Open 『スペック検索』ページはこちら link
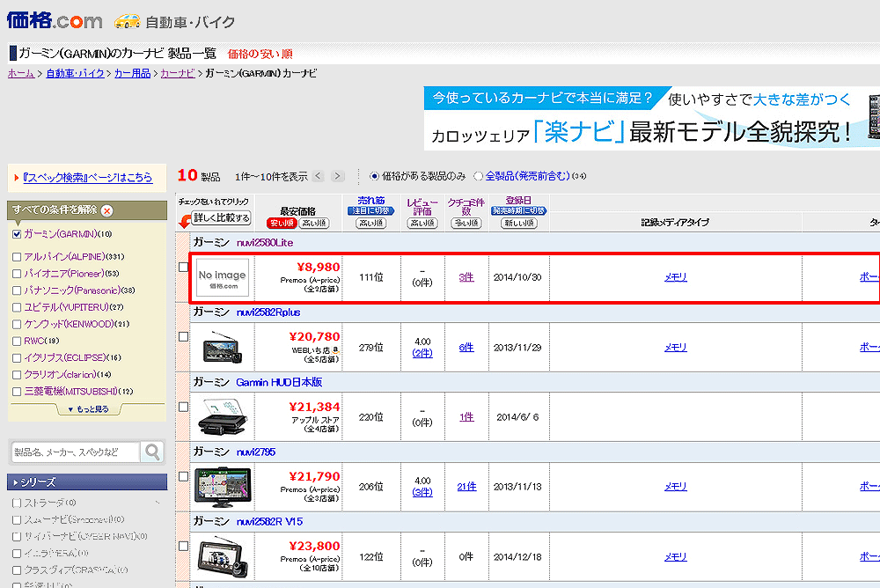 pyautogui.click(x=87, y=178)
